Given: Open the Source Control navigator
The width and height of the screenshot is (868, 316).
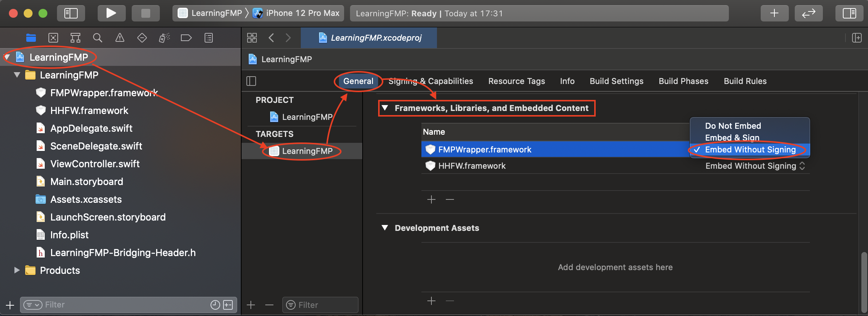Looking at the screenshot, I should [53, 38].
